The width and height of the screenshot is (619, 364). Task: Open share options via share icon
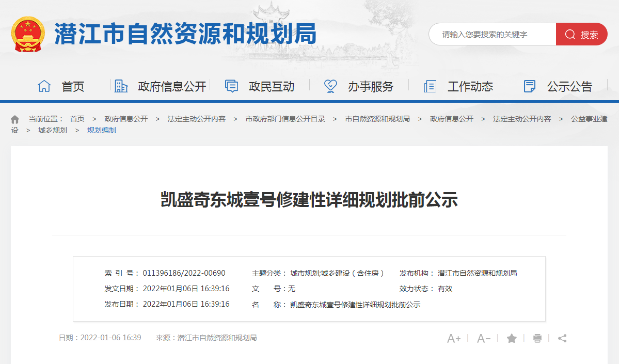(x=563, y=338)
